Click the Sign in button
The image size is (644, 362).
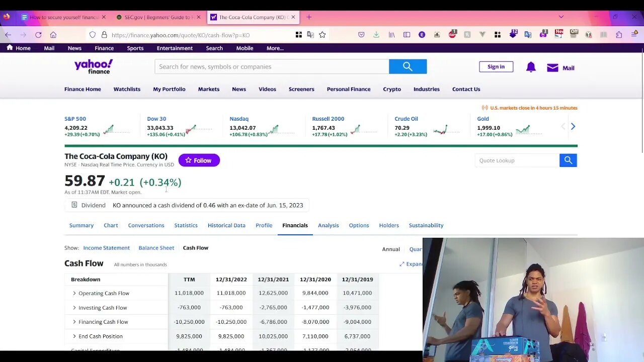coord(496,67)
